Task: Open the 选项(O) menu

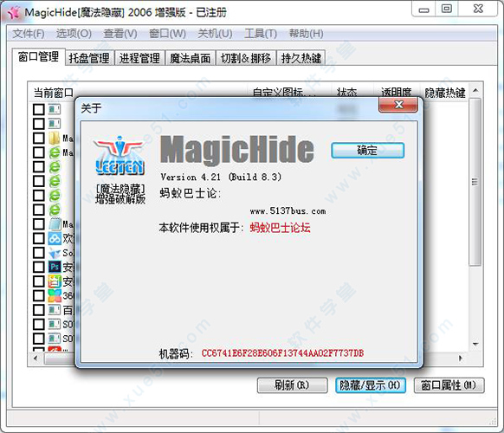Action: (74, 34)
